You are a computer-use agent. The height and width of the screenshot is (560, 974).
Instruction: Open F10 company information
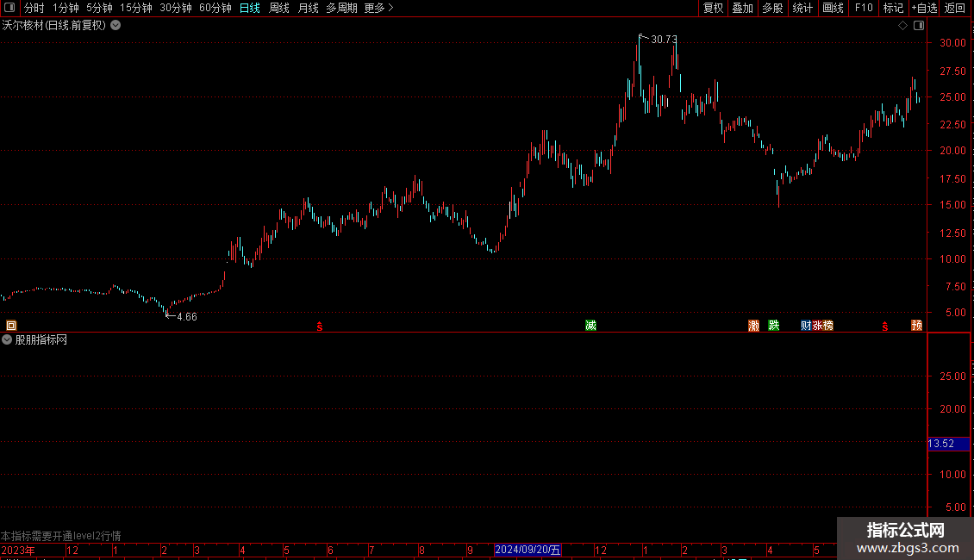(x=864, y=8)
